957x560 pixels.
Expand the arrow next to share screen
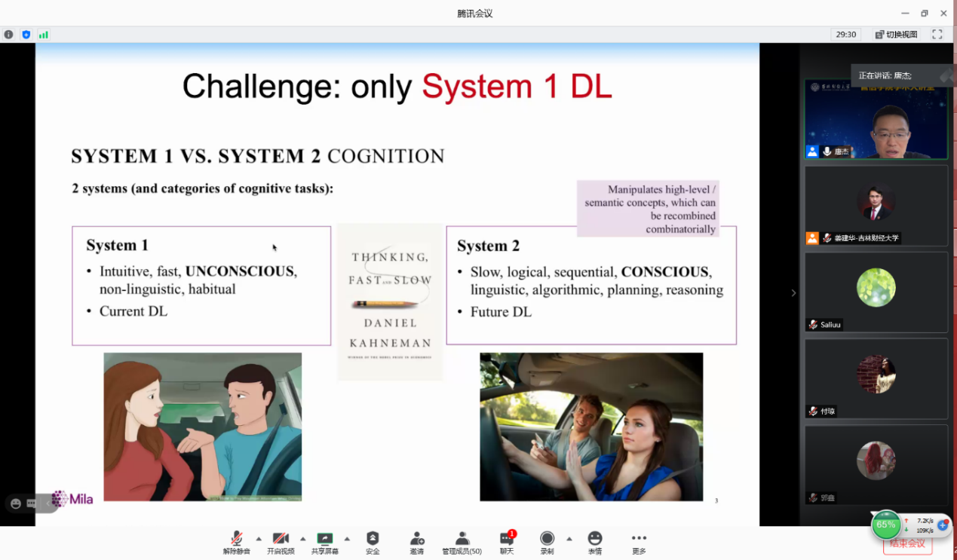point(347,539)
